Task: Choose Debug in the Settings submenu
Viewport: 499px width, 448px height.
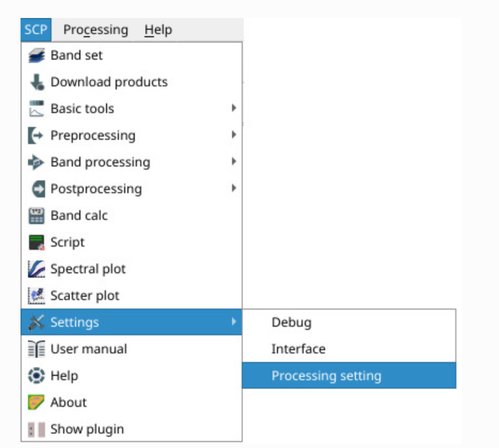Action: point(291,322)
